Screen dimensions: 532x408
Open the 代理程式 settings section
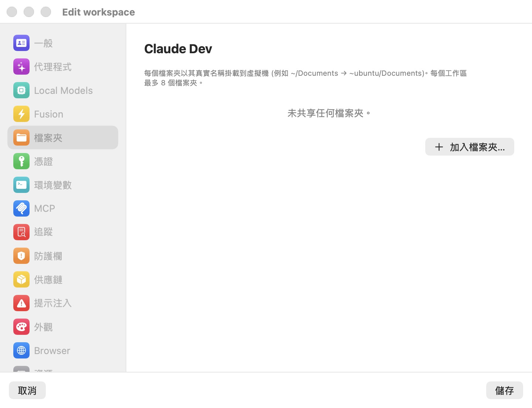(53, 67)
